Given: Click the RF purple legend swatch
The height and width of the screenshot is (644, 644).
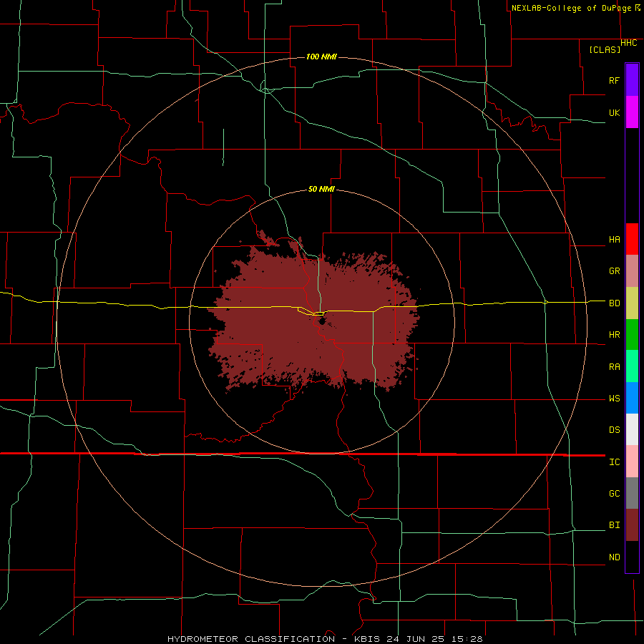Looking at the screenshot, I should [632, 80].
